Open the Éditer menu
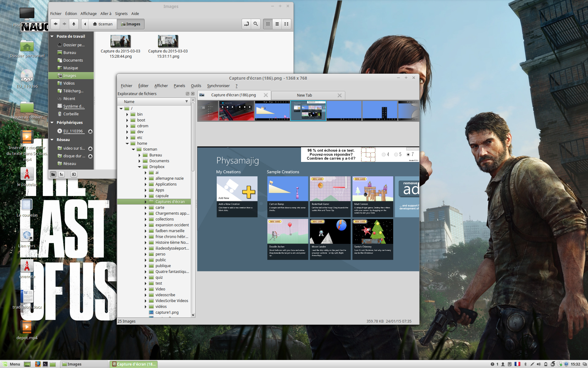 coord(143,86)
